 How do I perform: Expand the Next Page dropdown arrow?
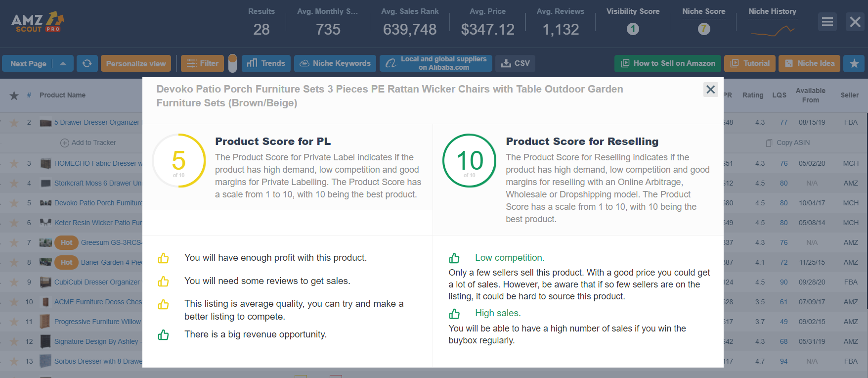tap(63, 63)
